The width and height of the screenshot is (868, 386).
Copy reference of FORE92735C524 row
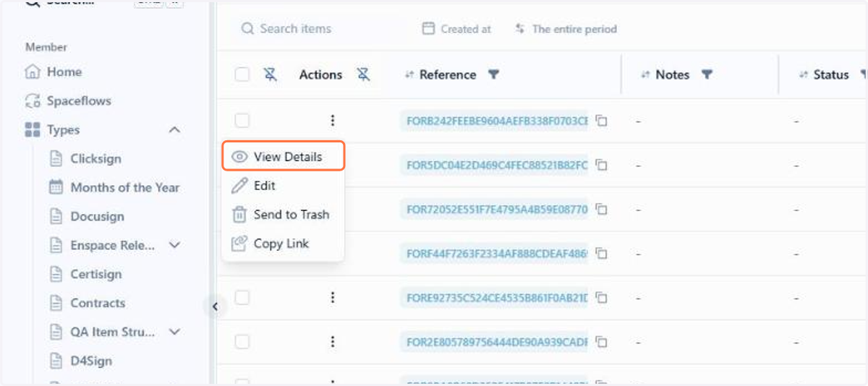click(x=602, y=298)
